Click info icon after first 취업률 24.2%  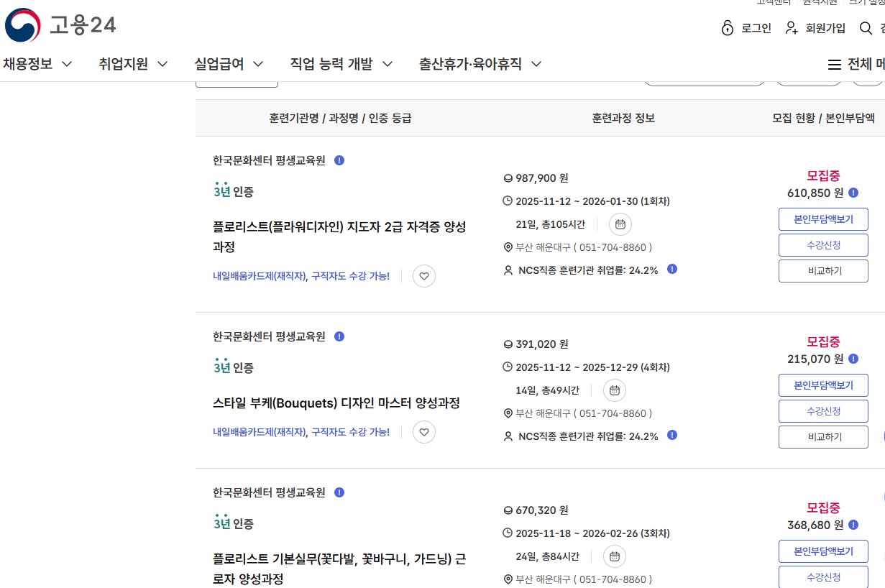pyautogui.click(x=671, y=270)
